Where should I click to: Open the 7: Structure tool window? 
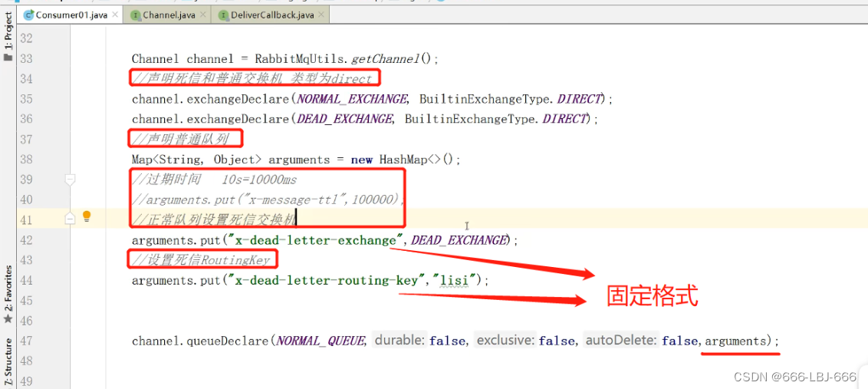(x=8, y=361)
